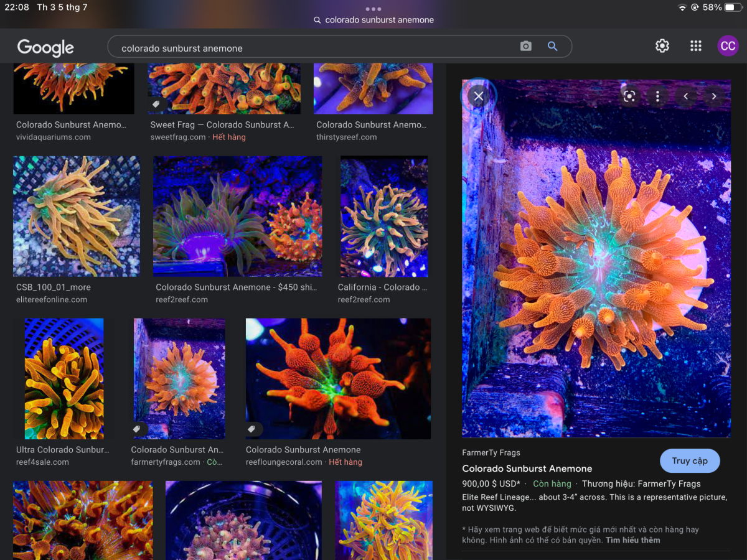The height and width of the screenshot is (560, 747).
Task: Open the vividaquariums.com result thumbnail
Action: click(73, 88)
